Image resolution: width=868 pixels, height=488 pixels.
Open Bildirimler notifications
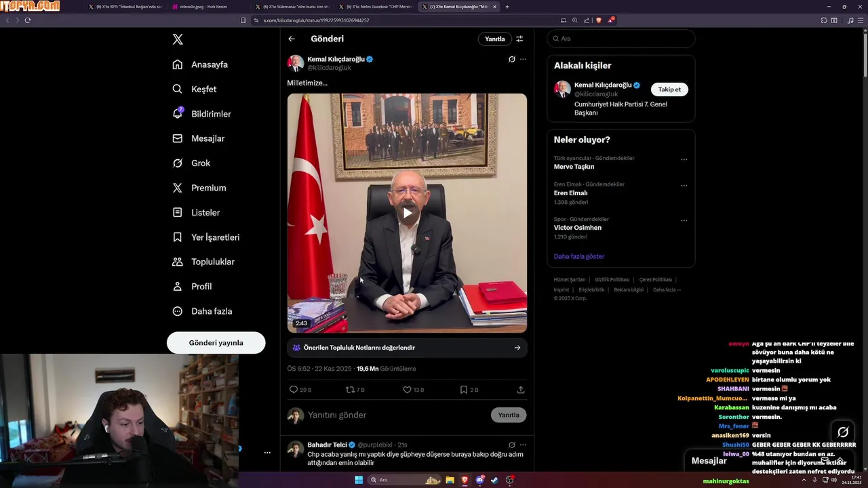201,114
